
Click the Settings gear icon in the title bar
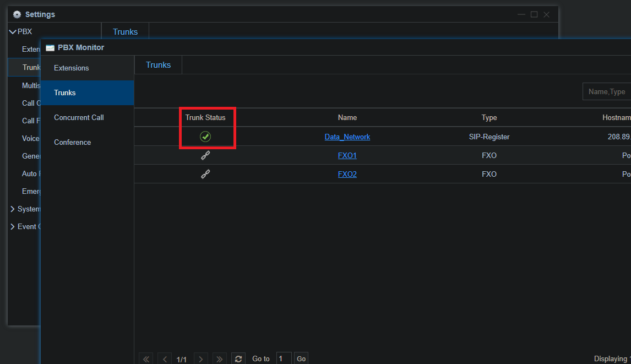point(17,14)
